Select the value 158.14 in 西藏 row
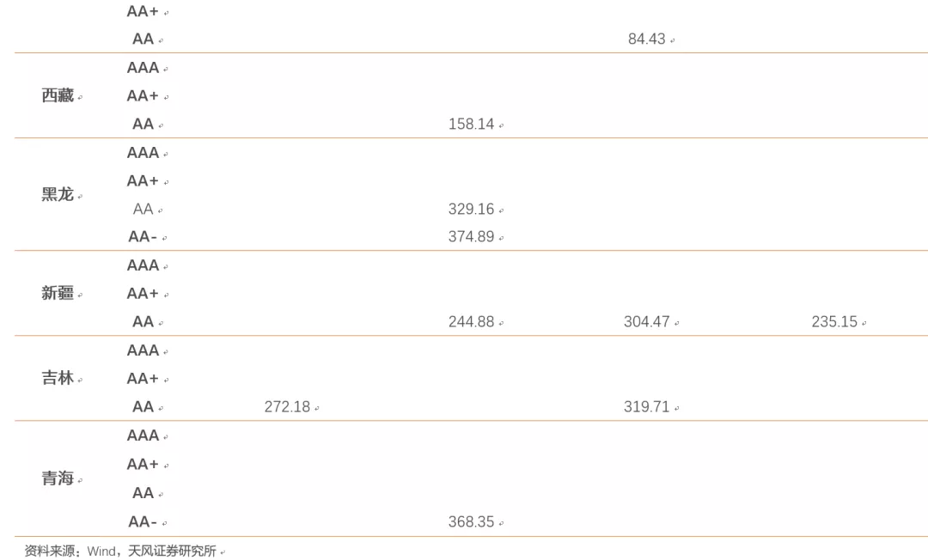This screenshot has width=928, height=560. click(x=471, y=125)
